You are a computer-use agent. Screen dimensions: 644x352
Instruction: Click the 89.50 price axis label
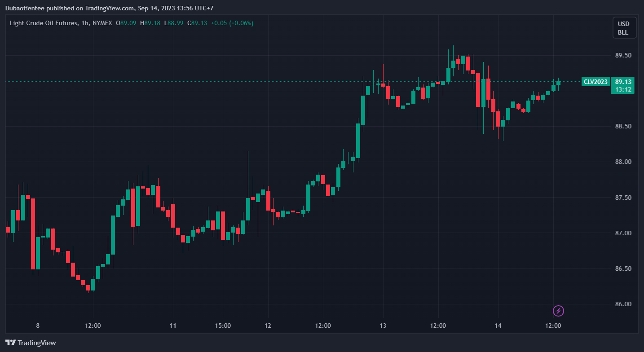pos(623,55)
